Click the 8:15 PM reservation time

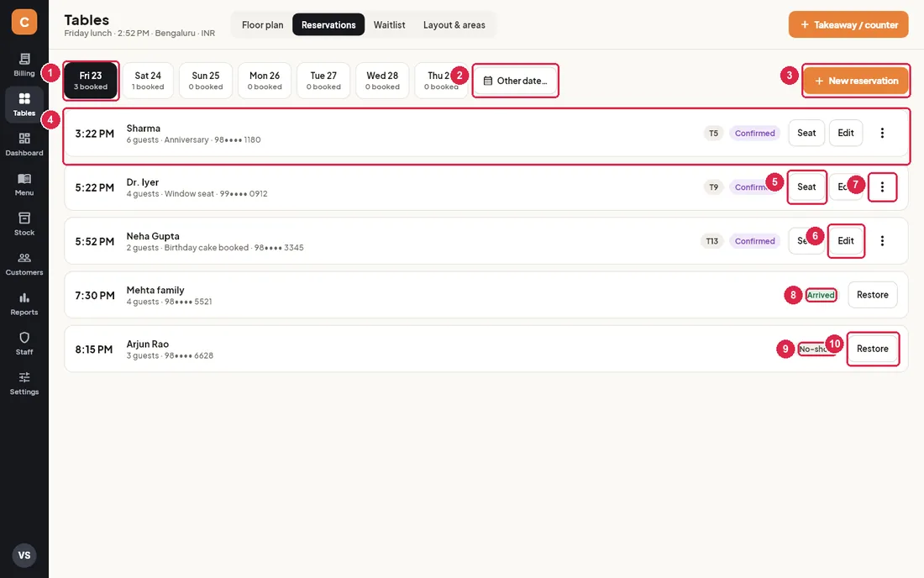94,349
